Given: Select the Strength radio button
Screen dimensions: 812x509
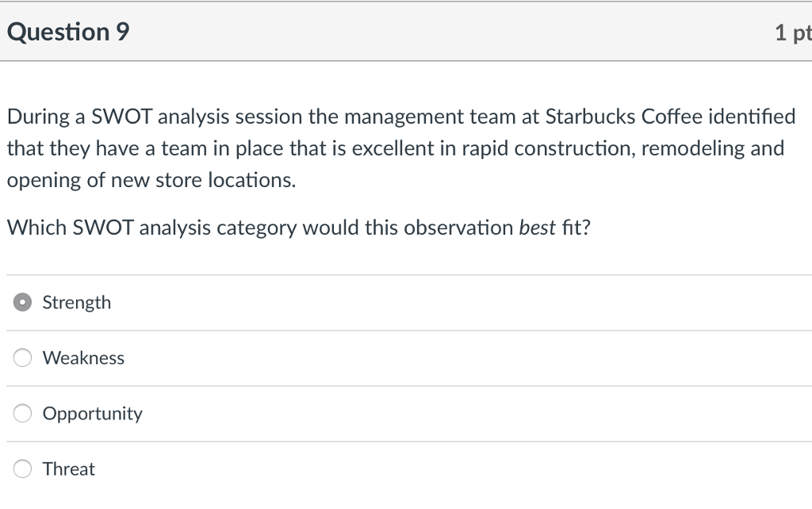Looking at the screenshot, I should click(25, 303).
